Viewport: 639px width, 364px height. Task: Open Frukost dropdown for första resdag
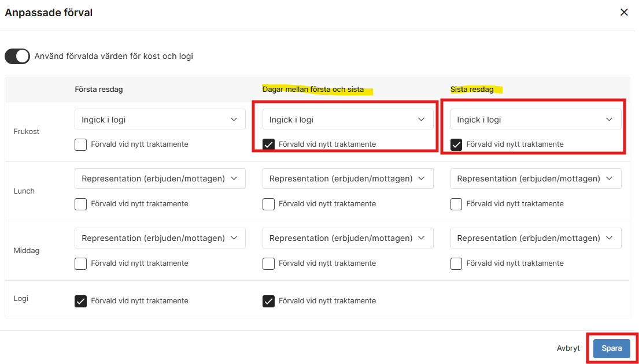tap(160, 119)
